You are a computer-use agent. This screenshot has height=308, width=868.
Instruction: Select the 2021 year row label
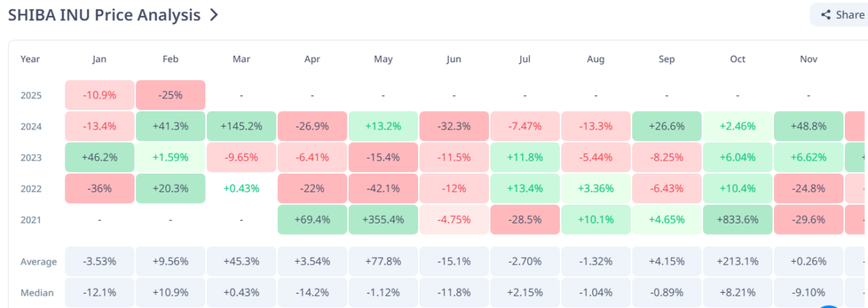[31, 220]
